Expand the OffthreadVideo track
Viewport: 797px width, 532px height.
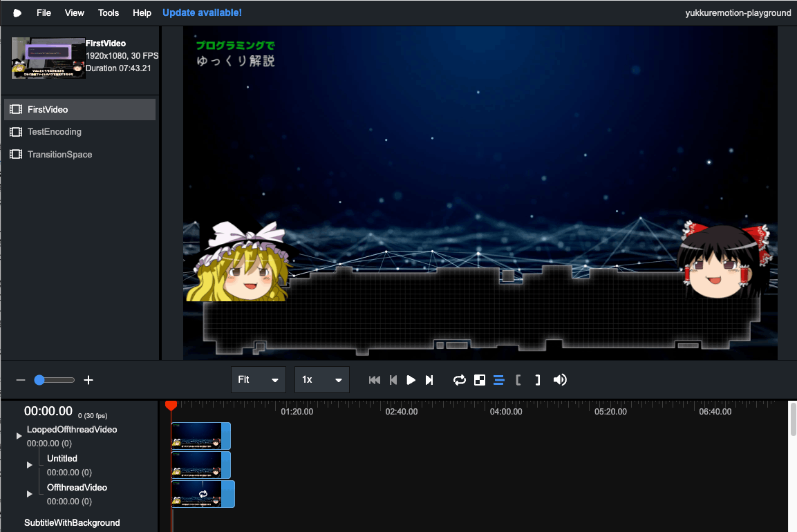[30, 494]
